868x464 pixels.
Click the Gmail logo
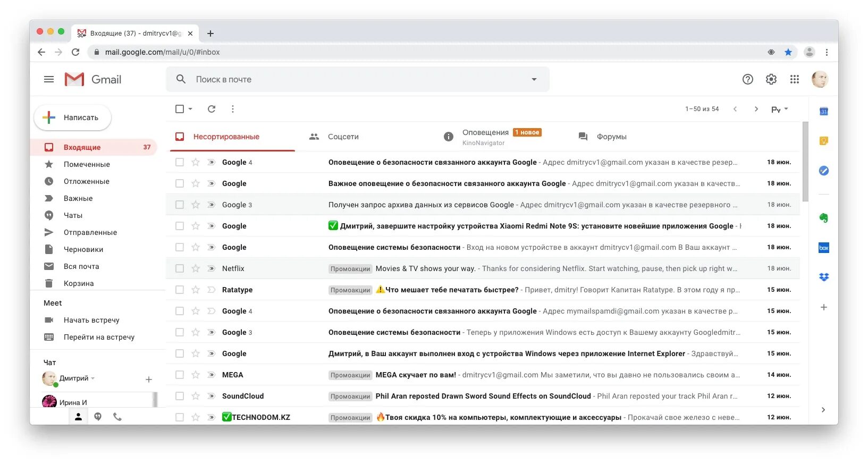coord(93,79)
